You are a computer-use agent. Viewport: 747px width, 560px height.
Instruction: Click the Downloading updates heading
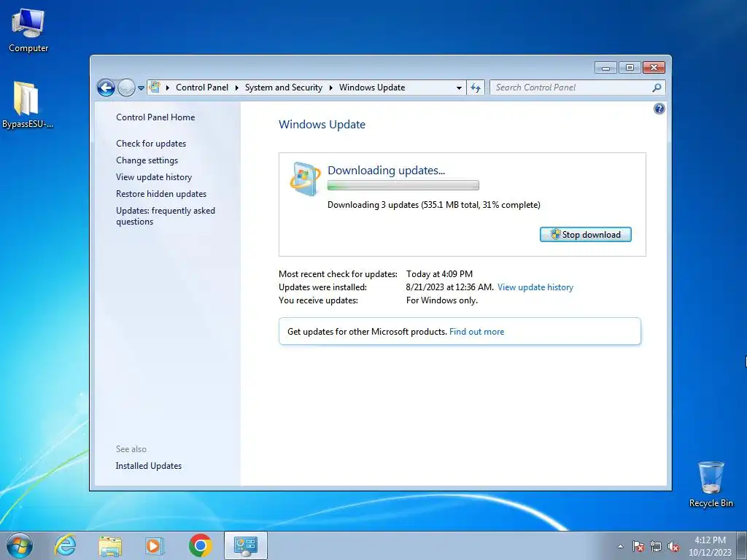pyautogui.click(x=386, y=171)
